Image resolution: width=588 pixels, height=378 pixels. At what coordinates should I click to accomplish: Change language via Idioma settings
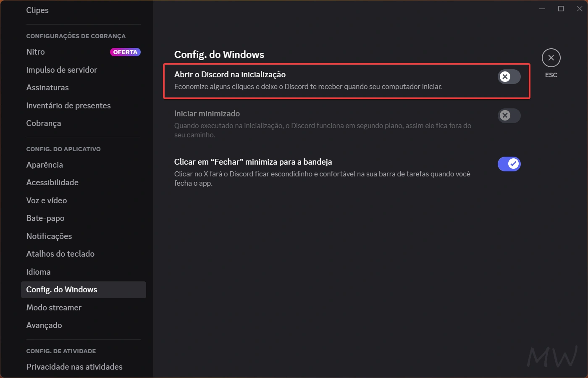[38, 272]
